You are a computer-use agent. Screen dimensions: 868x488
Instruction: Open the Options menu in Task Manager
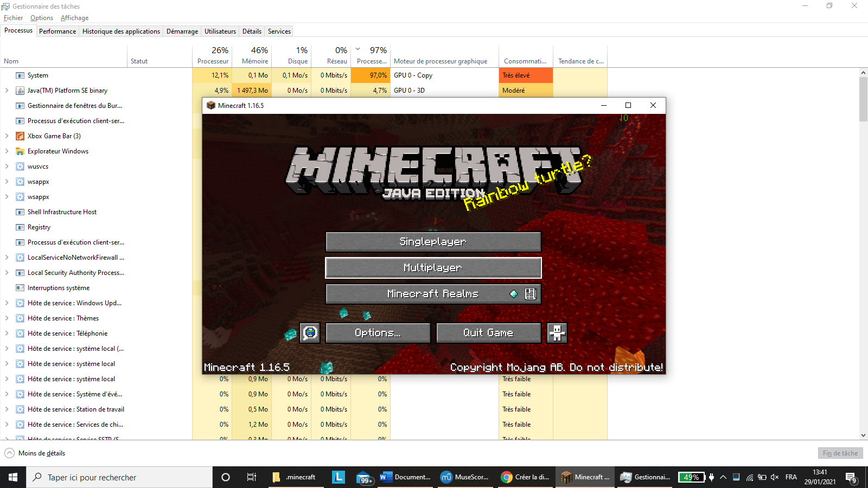41,18
